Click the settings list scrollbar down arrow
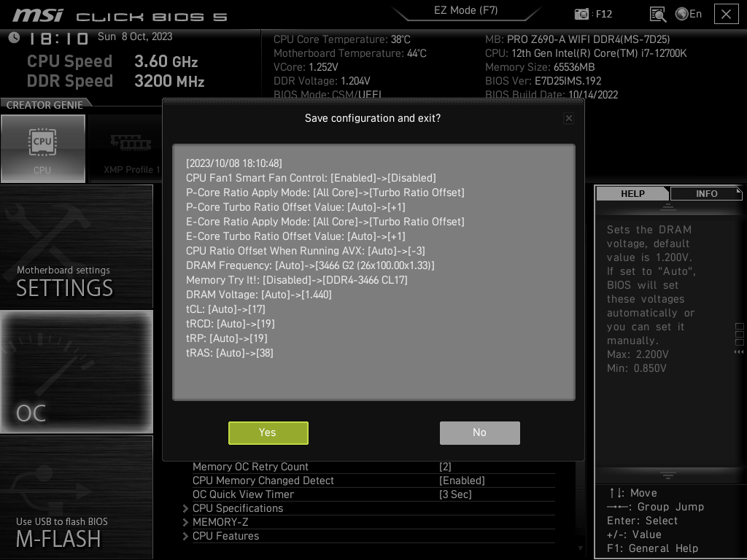747x560 pixels. click(580, 548)
